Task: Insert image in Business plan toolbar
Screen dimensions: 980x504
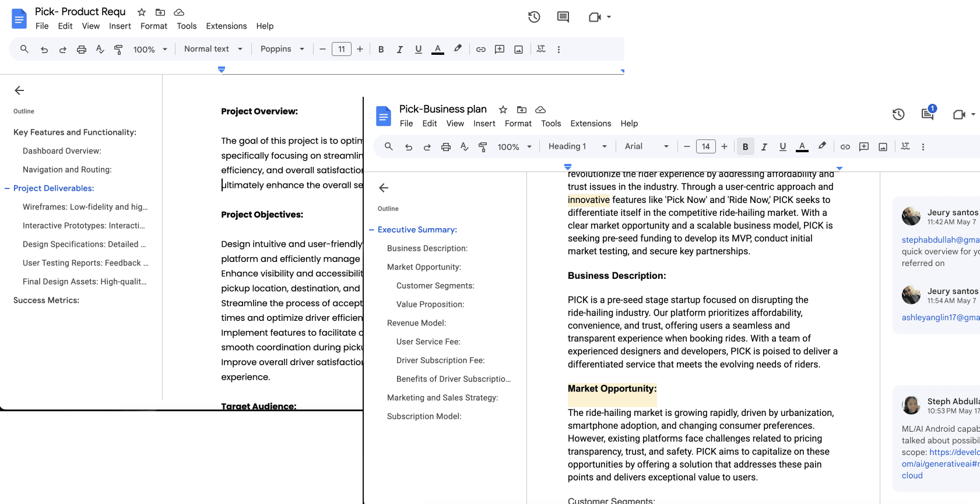Action: click(883, 147)
